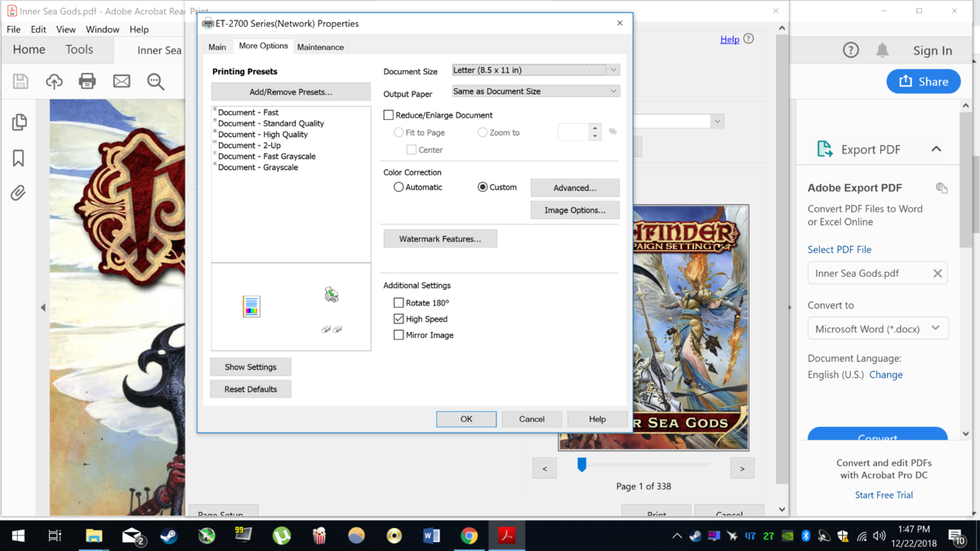Expand the Output Paper dropdown

pyautogui.click(x=536, y=91)
